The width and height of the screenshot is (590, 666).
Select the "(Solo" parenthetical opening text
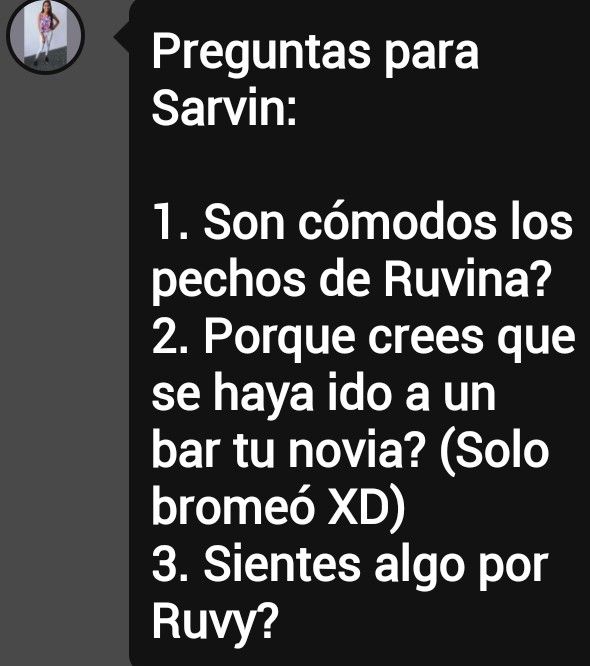coord(495,452)
